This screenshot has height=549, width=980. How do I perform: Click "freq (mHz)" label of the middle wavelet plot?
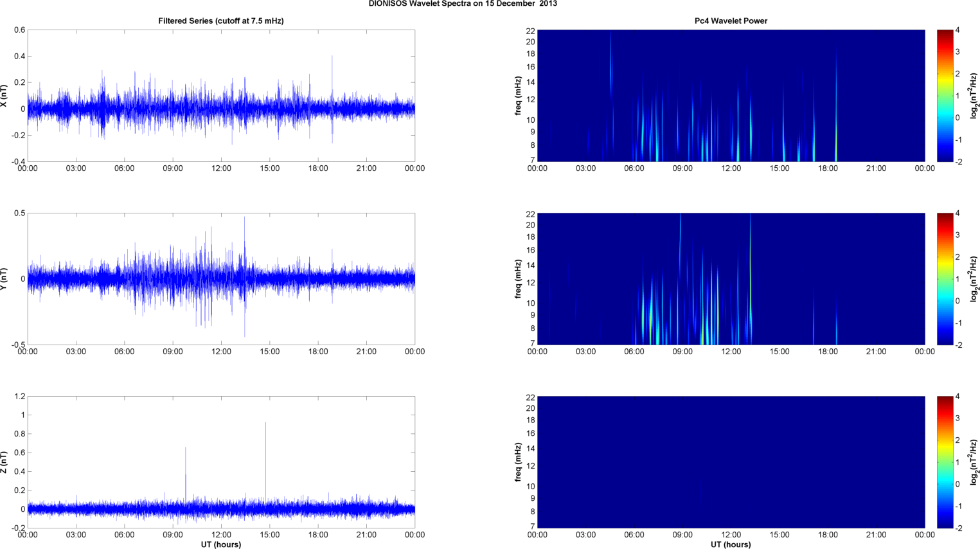[518, 279]
